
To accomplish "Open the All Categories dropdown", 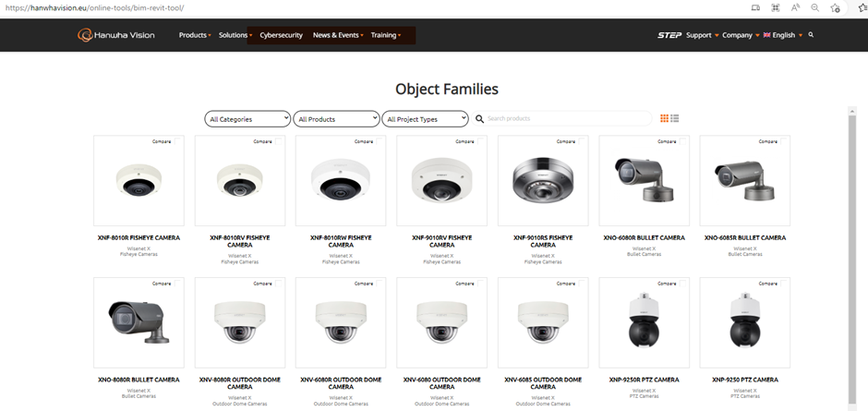I will click(247, 119).
